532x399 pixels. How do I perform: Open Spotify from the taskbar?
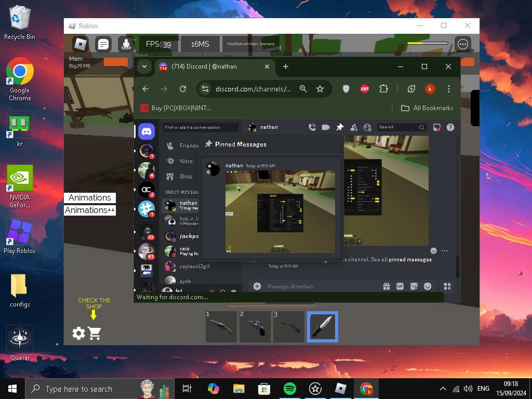click(x=290, y=389)
